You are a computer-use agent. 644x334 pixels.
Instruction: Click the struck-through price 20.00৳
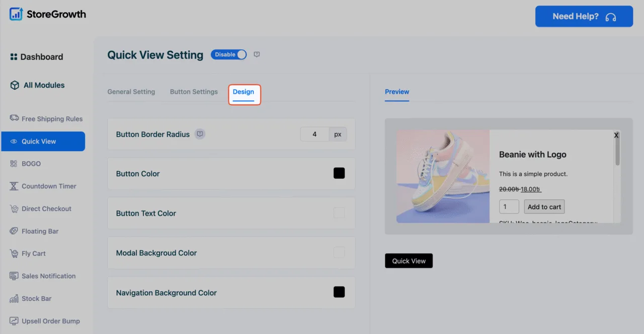509,189
